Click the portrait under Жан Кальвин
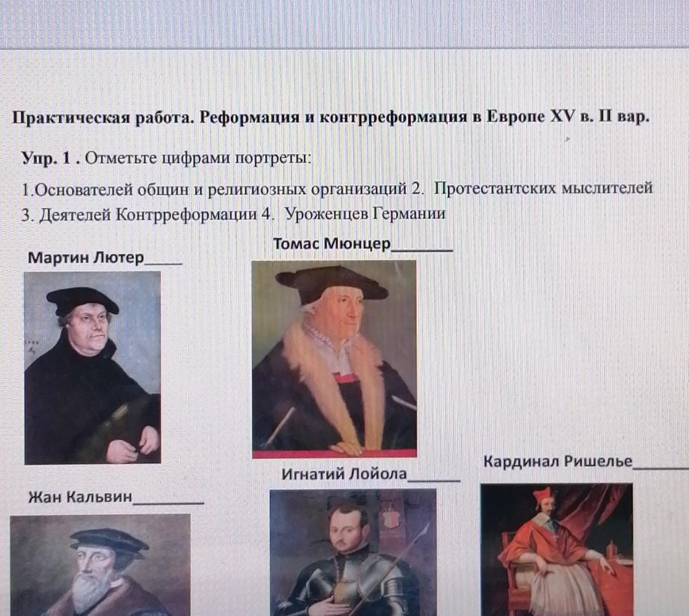Viewport: 689px width, 616px height. point(100,565)
